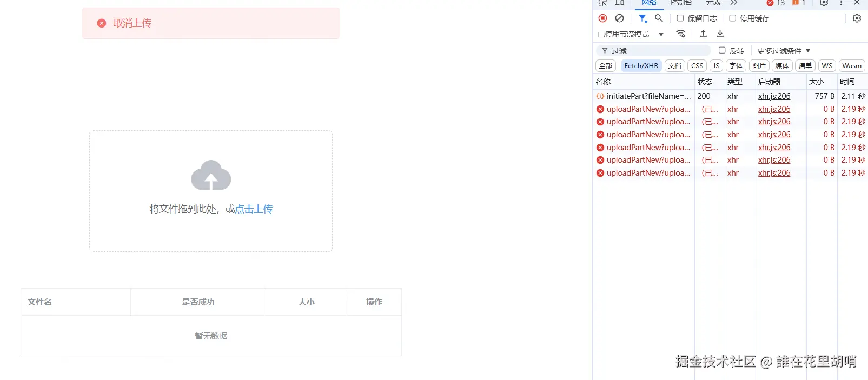Open the 1 issue warning counter
Image resolution: width=868 pixels, height=380 pixels.
coord(799,3)
